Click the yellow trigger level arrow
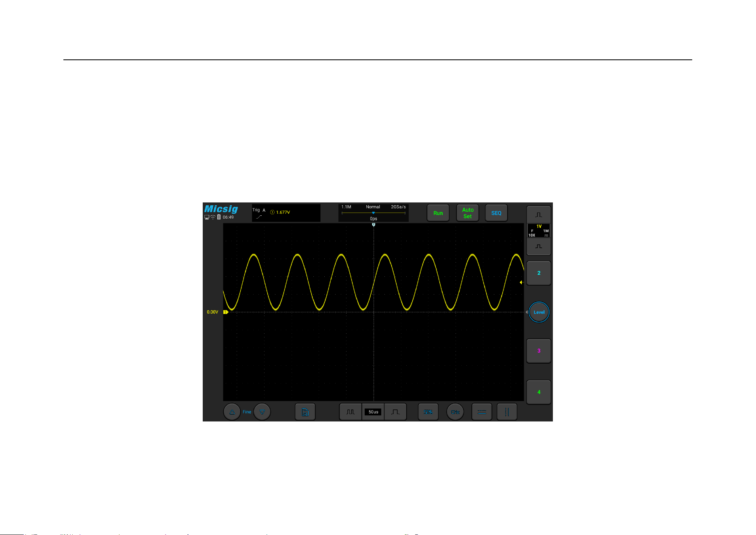The height and width of the screenshot is (535, 756). (x=521, y=282)
